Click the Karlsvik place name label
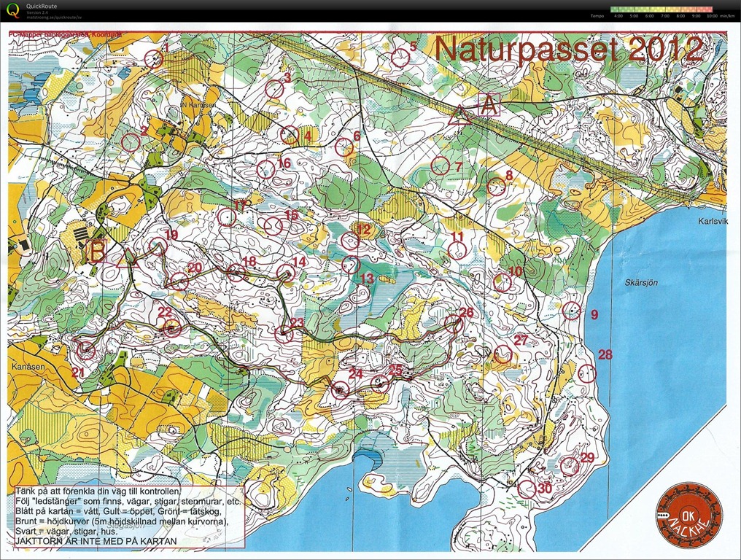This screenshot has width=741, height=560. coord(713,222)
